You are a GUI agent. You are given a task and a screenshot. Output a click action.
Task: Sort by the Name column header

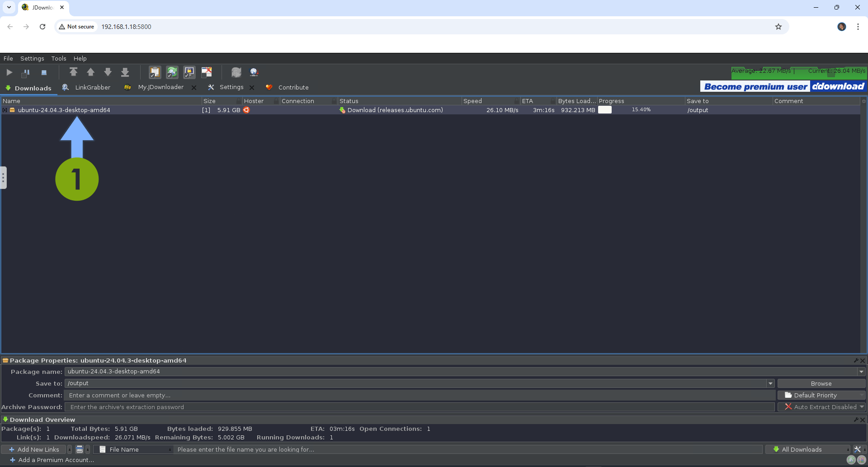pyautogui.click(x=101, y=101)
